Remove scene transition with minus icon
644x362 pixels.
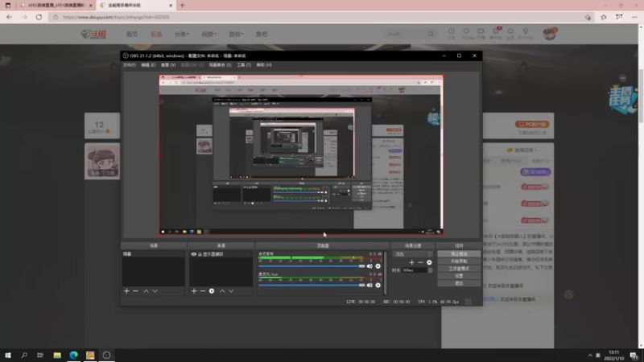pos(420,262)
